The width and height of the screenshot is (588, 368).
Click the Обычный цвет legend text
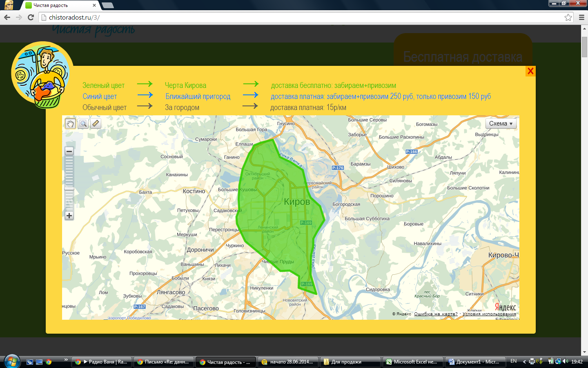pos(105,108)
